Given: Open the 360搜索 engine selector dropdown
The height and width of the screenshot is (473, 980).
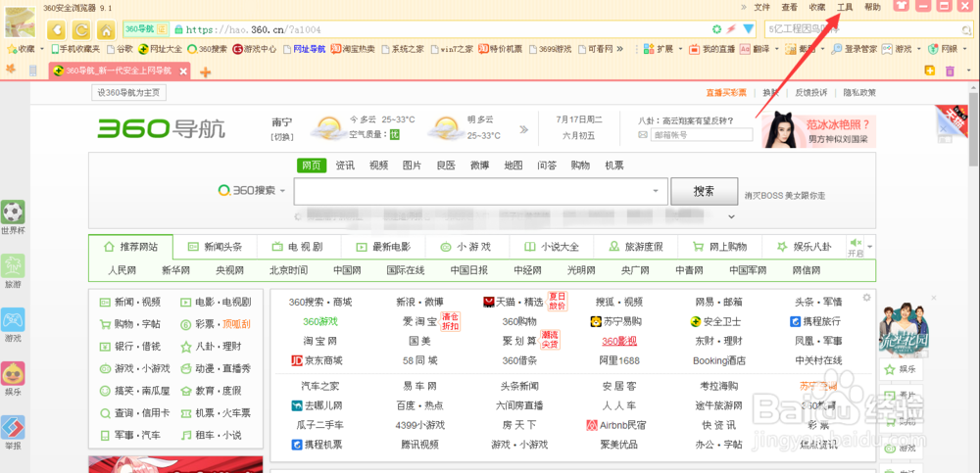Looking at the screenshot, I should [x=252, y=191].
